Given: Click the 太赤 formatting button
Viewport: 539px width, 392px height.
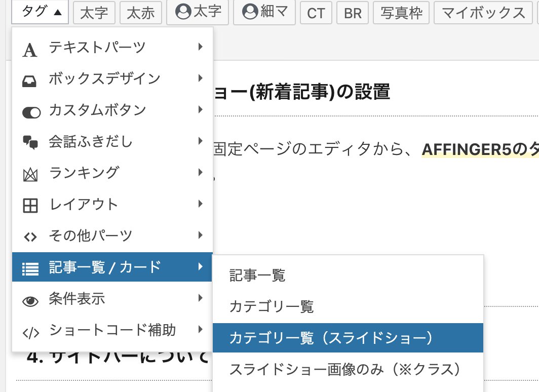Looking at the screenshot, I should coord(141,13).
